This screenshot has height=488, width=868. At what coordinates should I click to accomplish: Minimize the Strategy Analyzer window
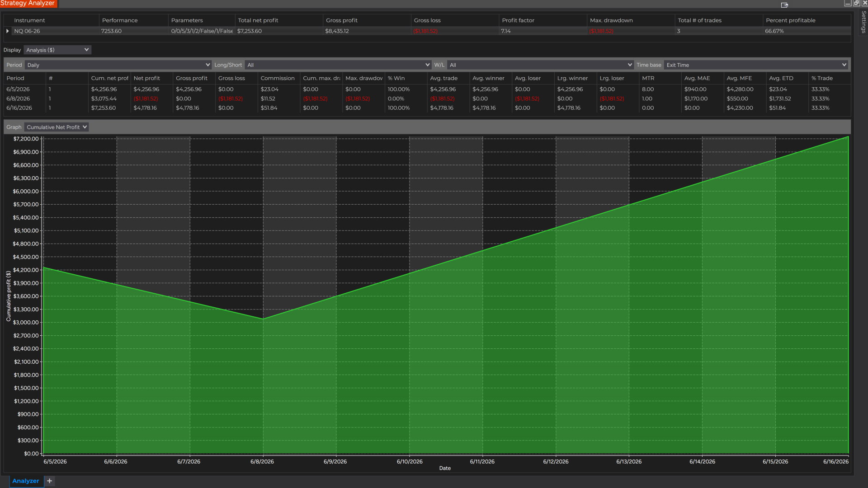click(848, 3)
